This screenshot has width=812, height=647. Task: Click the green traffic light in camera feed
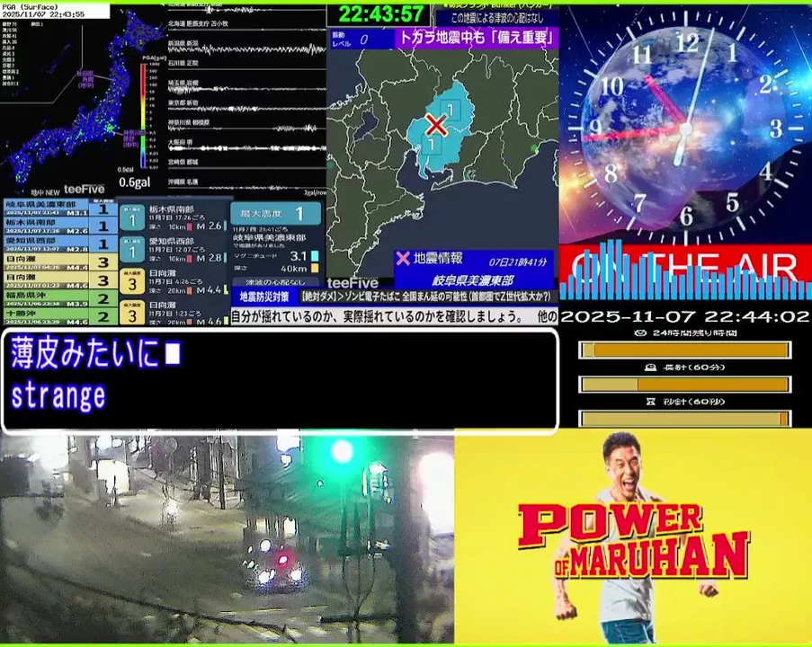point(342,451)
